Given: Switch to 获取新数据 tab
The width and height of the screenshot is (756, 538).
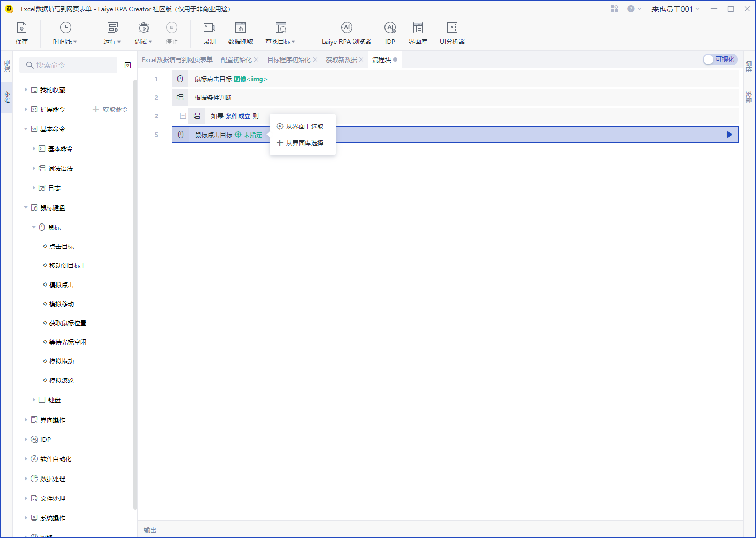Looking at the screenshot, I should [x=341, y=60].
